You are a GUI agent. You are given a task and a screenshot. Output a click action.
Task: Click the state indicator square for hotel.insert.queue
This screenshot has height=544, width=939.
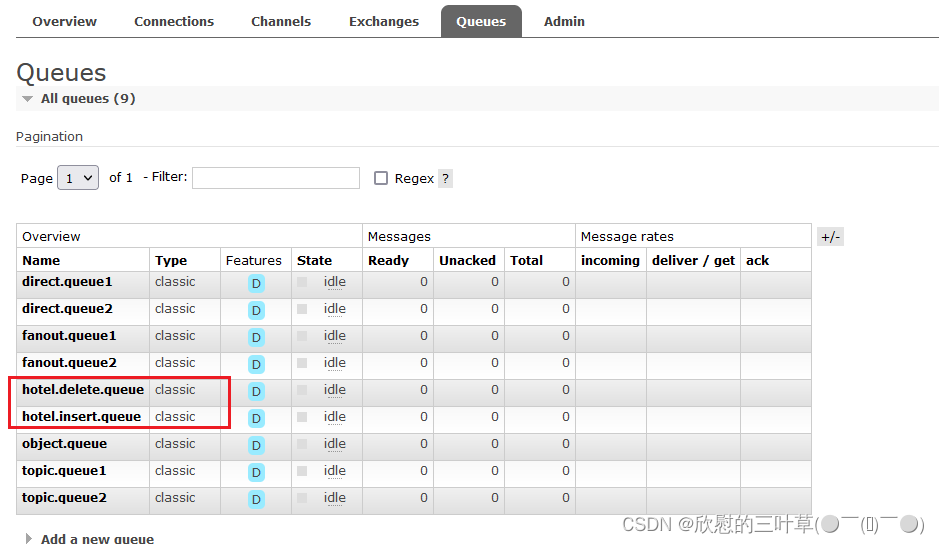tap(302, 417)
